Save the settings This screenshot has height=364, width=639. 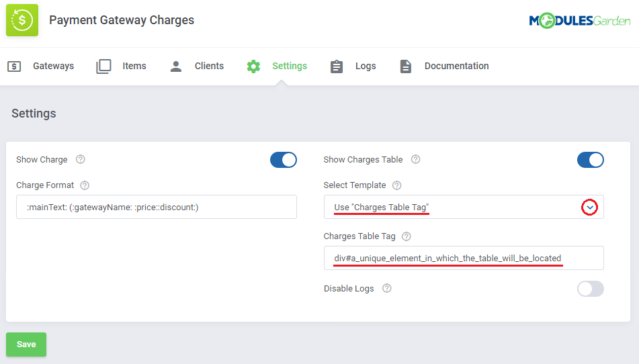point(26,345)
